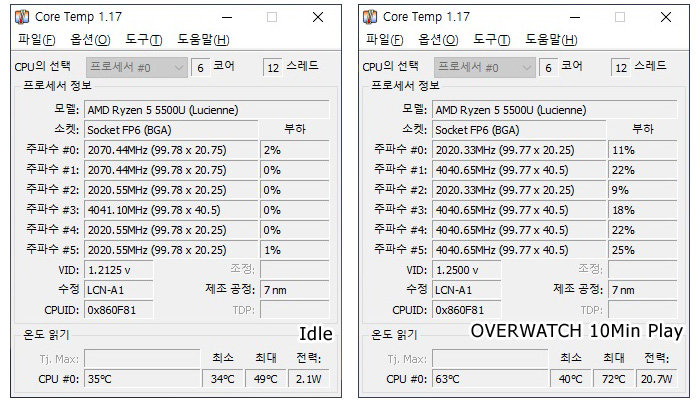The height and width of the screenshot is (401, 700).
Task: Expand processor selection dropdown in left window
Action: 179,67
